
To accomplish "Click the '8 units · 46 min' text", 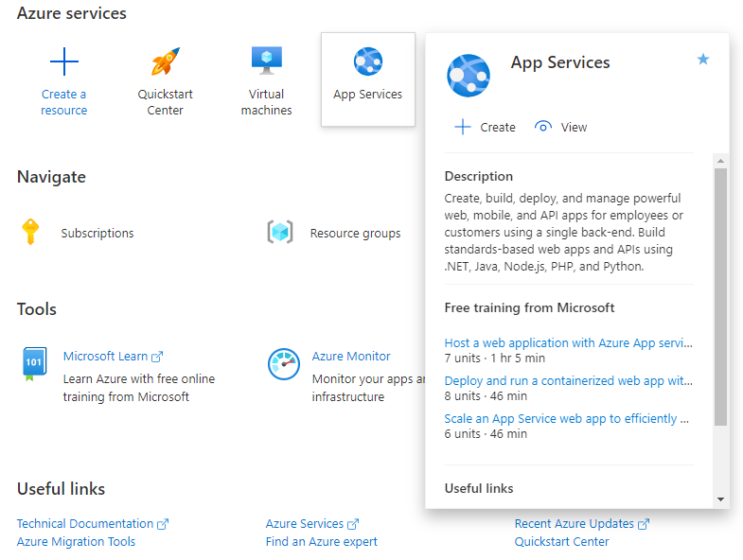I will pos(486,396).
